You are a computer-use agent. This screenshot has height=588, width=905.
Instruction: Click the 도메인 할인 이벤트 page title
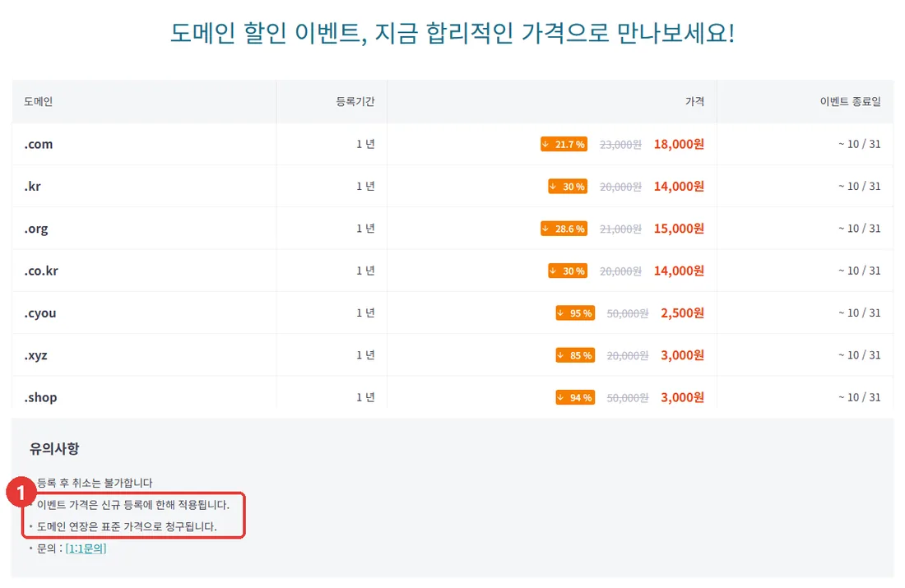coord(452,32)
